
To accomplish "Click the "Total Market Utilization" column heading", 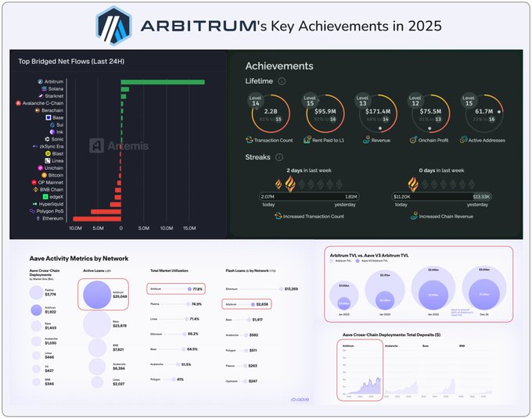I will pyautogui.click(x=169, y=270).
